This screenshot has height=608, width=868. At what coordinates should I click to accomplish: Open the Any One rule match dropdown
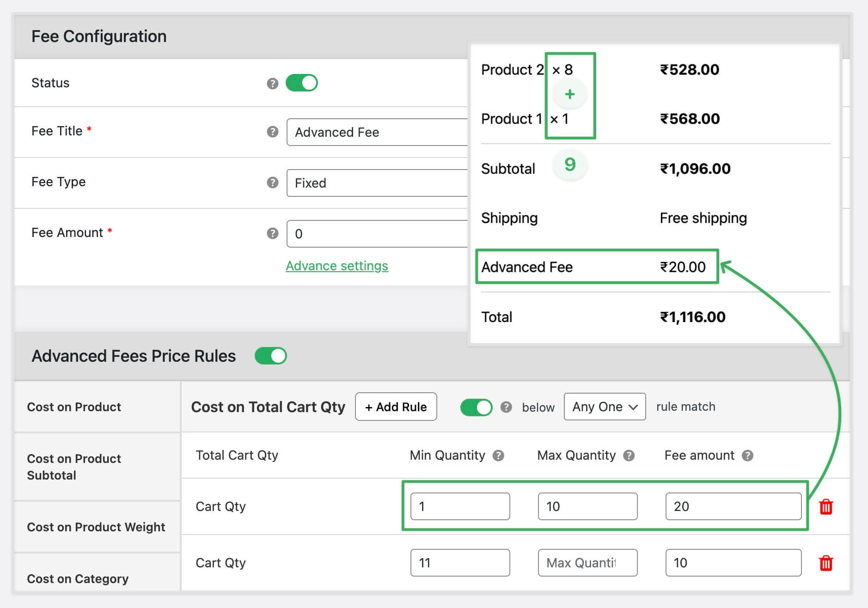604,407
